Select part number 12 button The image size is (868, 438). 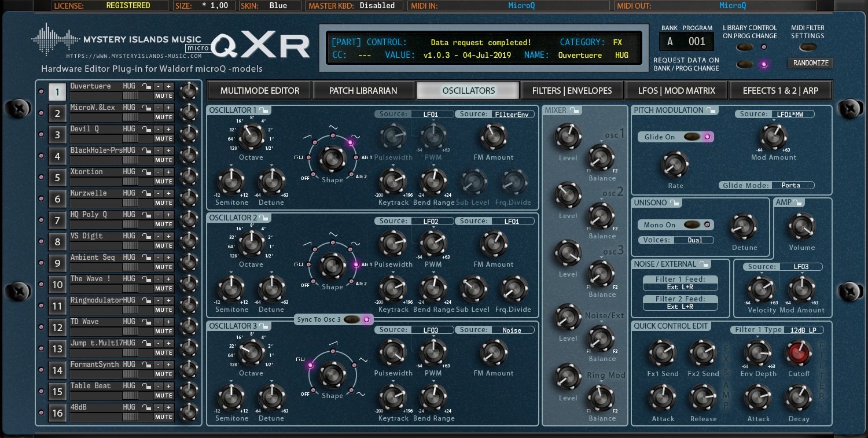click(57, 327)
